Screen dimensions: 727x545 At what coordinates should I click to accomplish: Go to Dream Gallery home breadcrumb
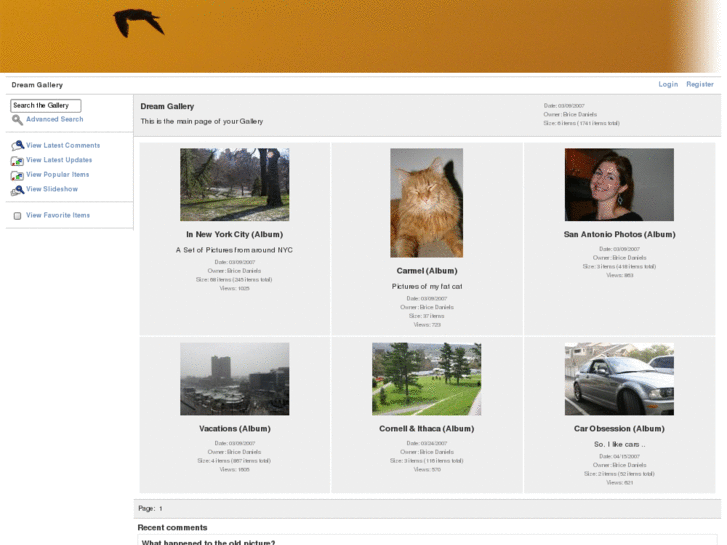37,85
